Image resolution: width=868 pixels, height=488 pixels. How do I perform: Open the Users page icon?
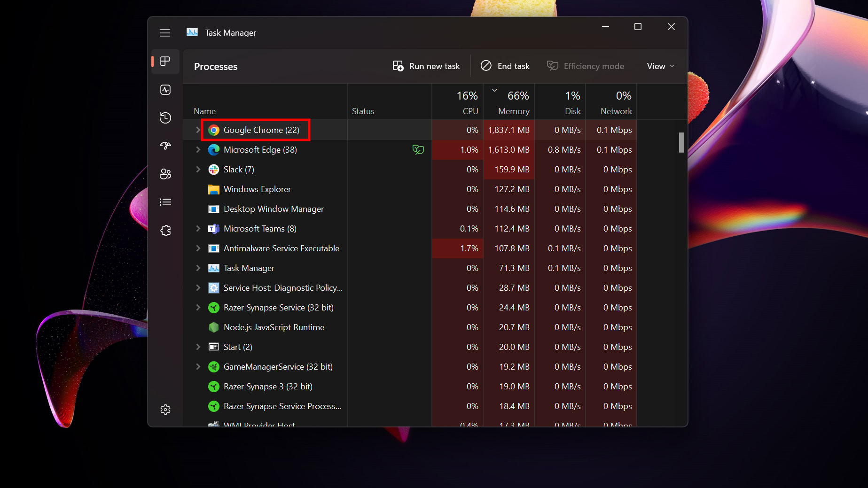click(165, 174)
